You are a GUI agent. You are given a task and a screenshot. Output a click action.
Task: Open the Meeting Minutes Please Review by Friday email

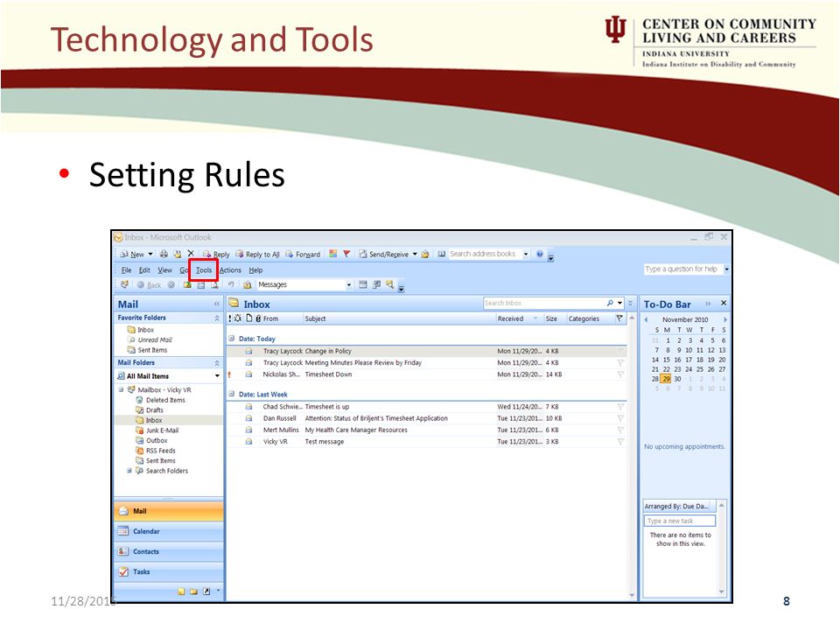pyautogui.click(x=426, y=362)
